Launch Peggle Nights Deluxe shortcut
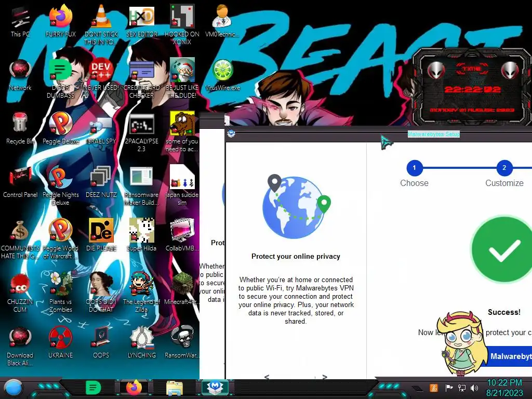 tap(60, 186)
